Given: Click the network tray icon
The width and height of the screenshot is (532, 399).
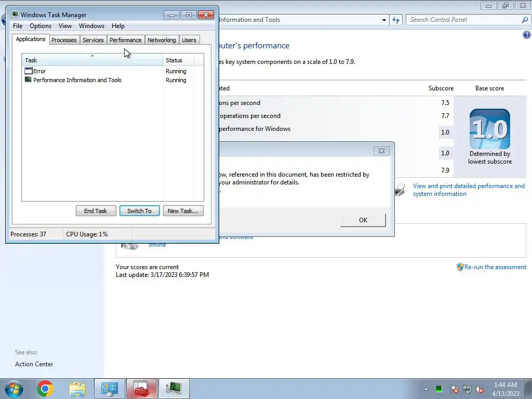Looking at the screenshot, I should pyautogui.click(x=467, y=389).
